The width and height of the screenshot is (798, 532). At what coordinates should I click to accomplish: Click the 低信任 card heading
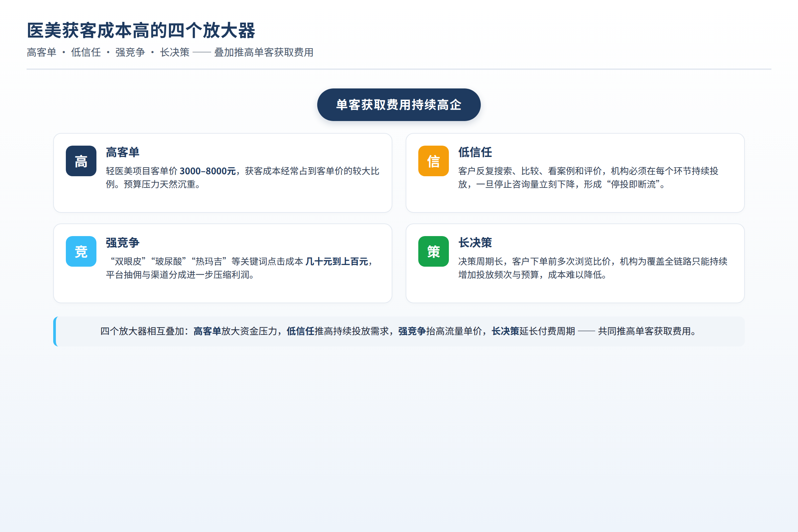point(475,152)
